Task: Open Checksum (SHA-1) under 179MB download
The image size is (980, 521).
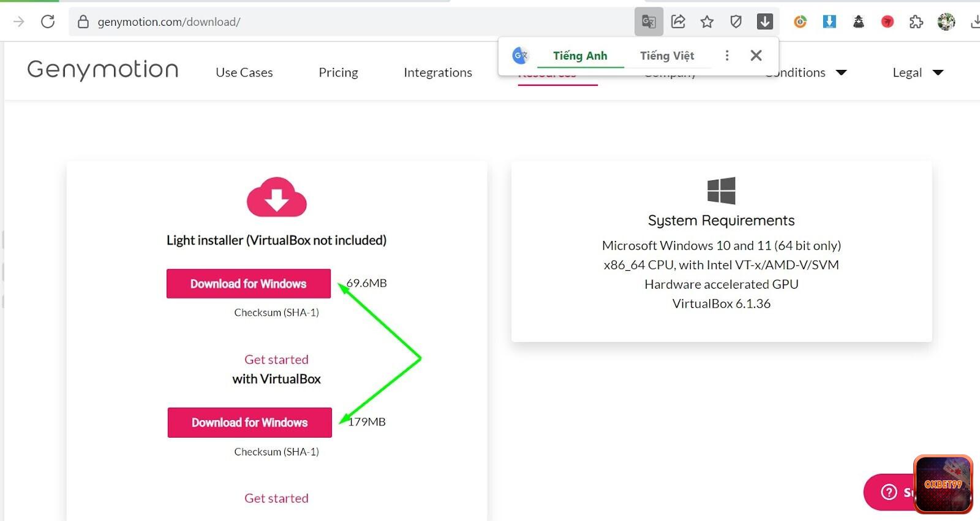Action: tap(276, 452)
